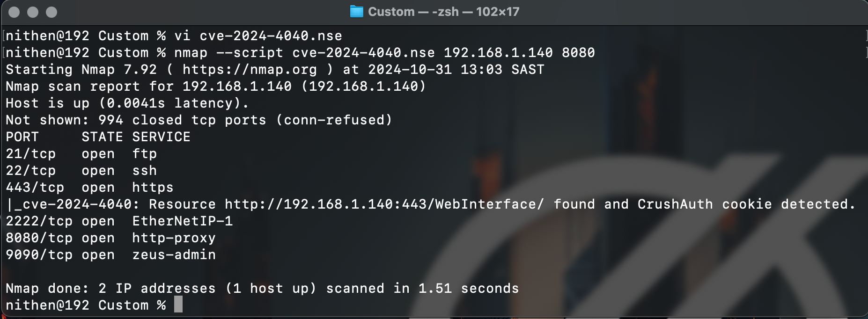Click the 'CrushAuth cookie detected' text

point(746,204)
